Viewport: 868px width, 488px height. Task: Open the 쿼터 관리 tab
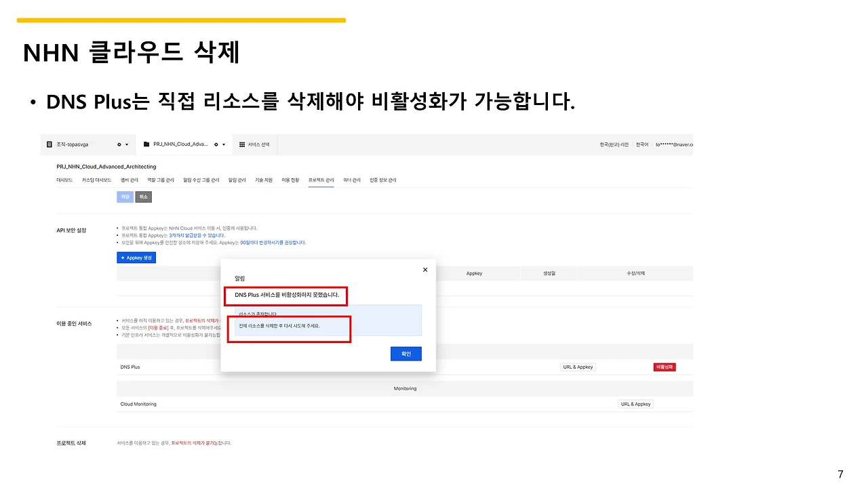(351, 180)
